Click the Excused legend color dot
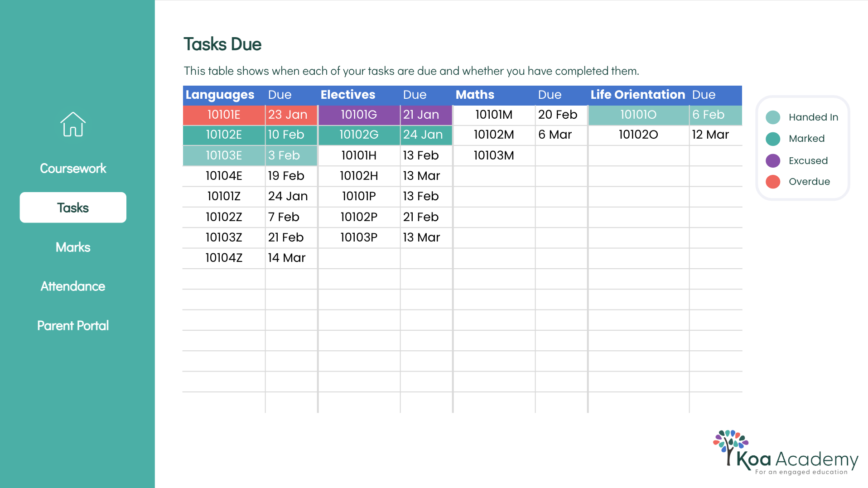This screenshot has height=488, width=868. (773, 160)
